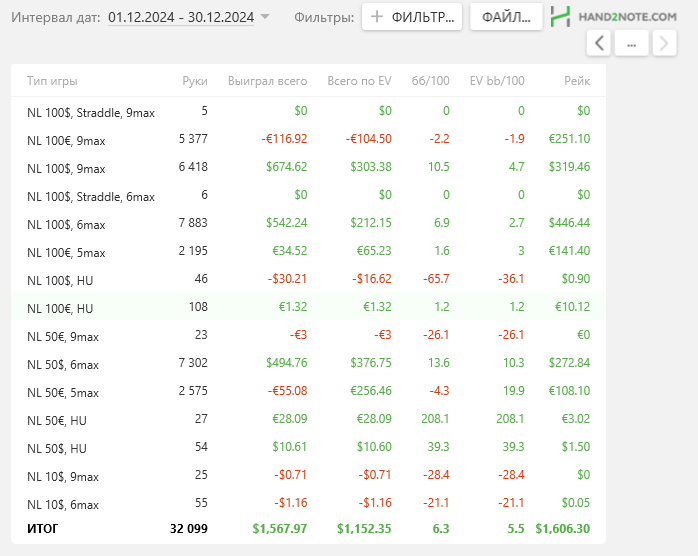Select row NL 100$, 9max
The image size is (698, 556).
point(308,167)
